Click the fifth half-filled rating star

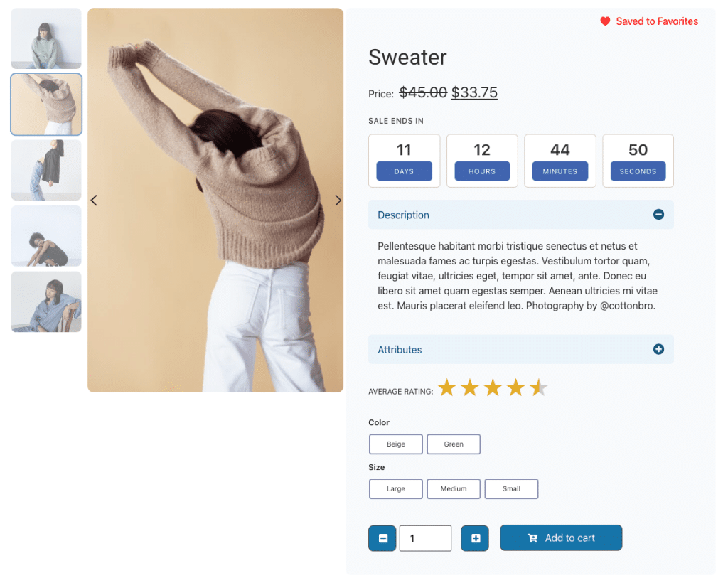pyautogui.click(x=539, y=387)
